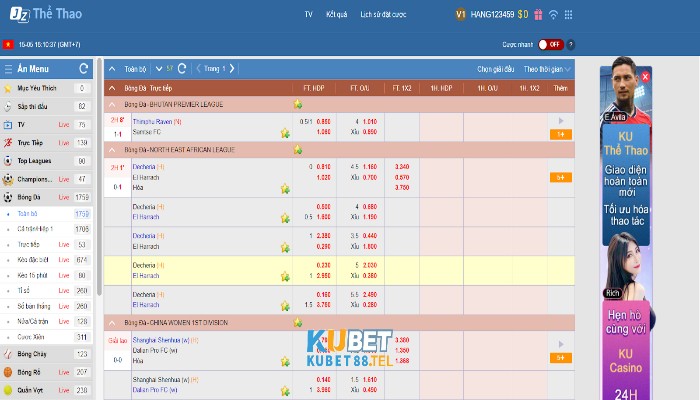
Task: Click the sidebar vertical scrollbar
Action: [x=99, y=176]
